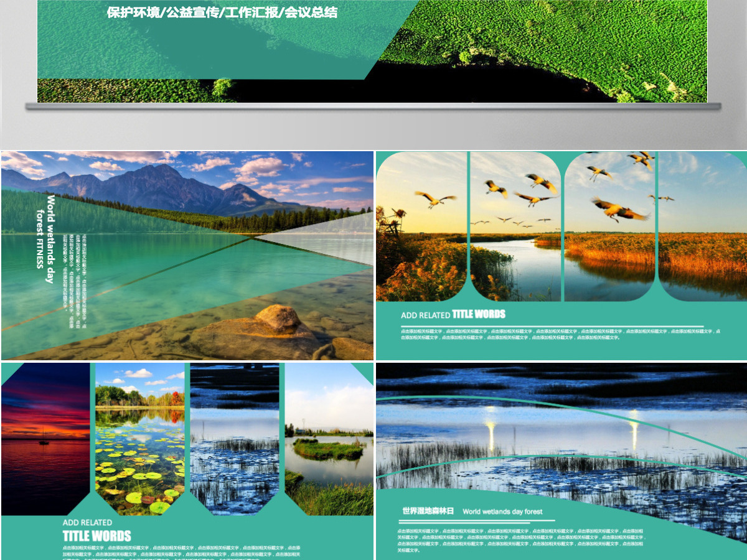This screenshot has height=560, width=747.
Task: Click 'ADD RELATED TITLE WORDS' on cranes slide
Action: pyautogui.click(x=453, y=314)
